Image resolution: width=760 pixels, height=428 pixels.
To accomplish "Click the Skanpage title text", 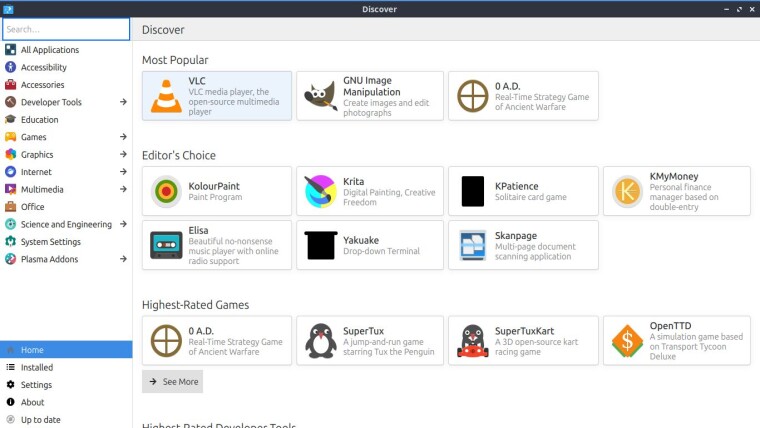I will coord(516,236).
